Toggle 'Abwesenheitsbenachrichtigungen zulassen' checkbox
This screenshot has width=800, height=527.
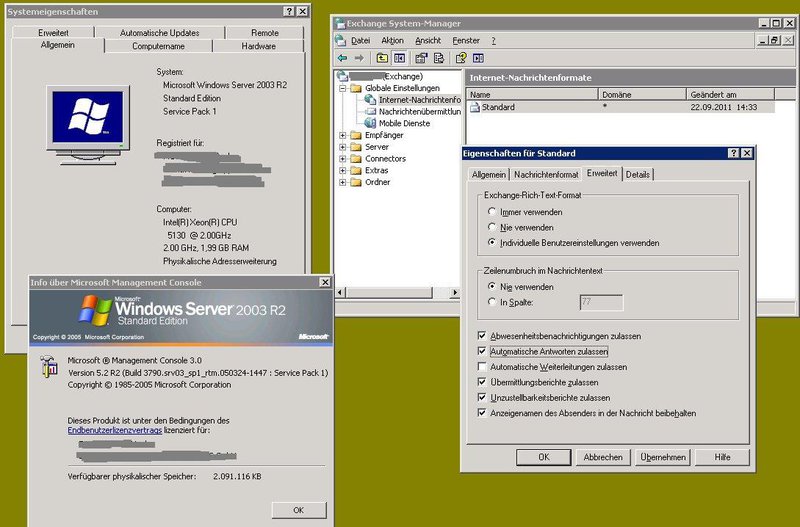tap(482, 336)
